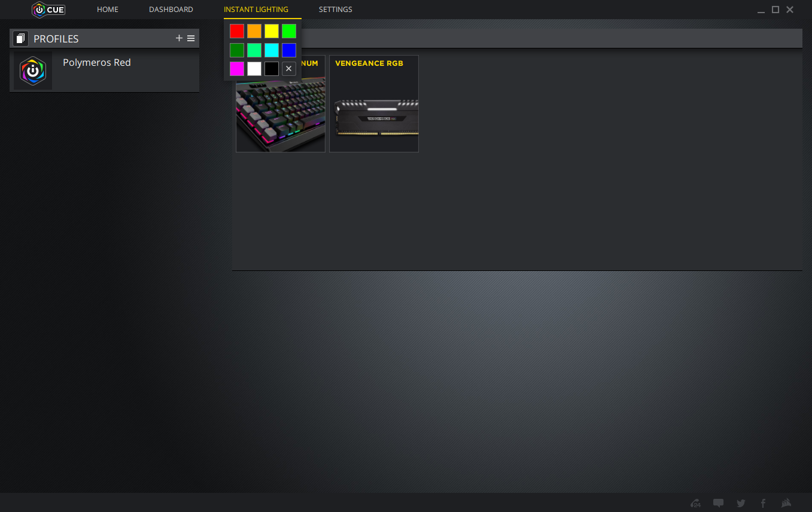
Task: Click the iCUE logo in the top bar
Action: pyautogui.click(x=48, y=10)
